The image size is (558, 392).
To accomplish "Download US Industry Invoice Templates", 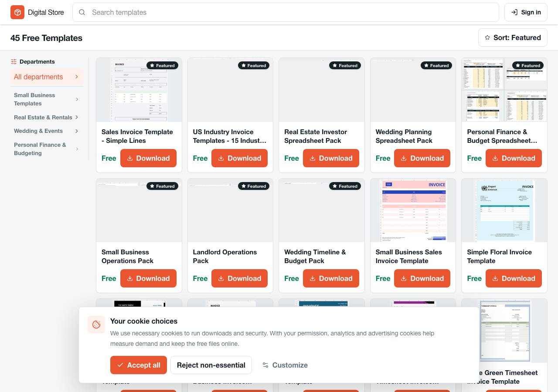I will point(240,158).
